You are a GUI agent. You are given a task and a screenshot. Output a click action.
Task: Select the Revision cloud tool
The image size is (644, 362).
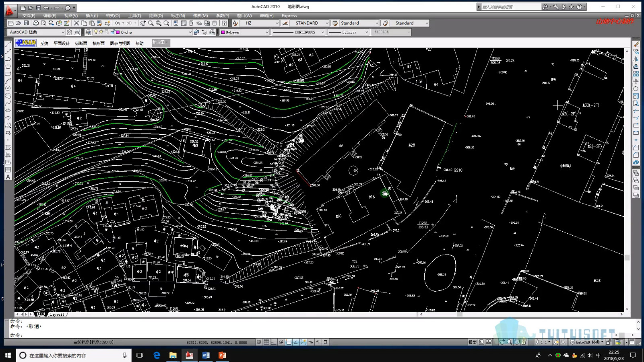click(x=8, y=96)
